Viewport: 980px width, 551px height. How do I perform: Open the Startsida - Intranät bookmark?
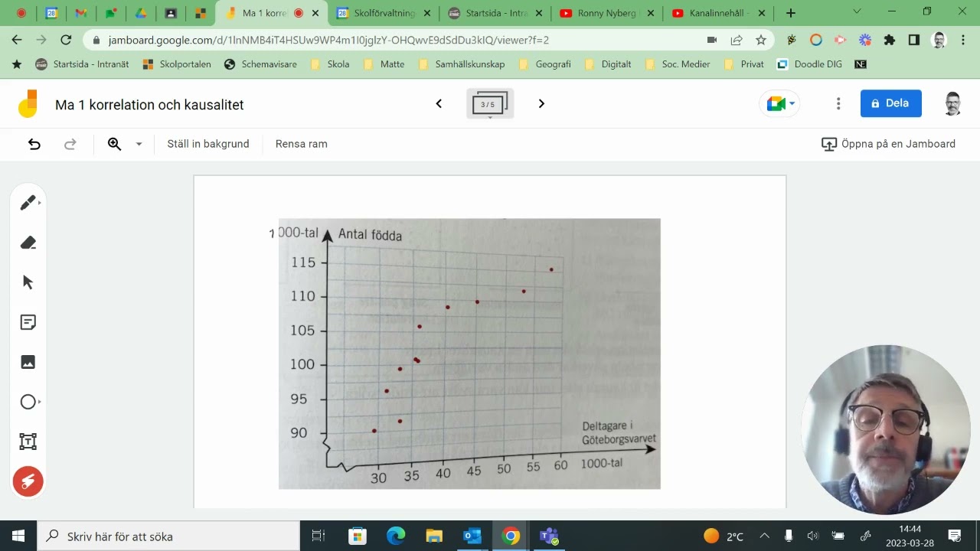click(82, 64)
